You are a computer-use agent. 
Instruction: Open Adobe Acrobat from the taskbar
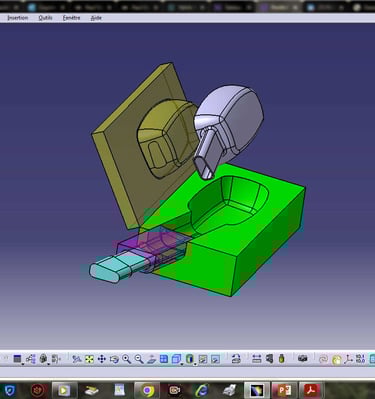tap(312, 390)
